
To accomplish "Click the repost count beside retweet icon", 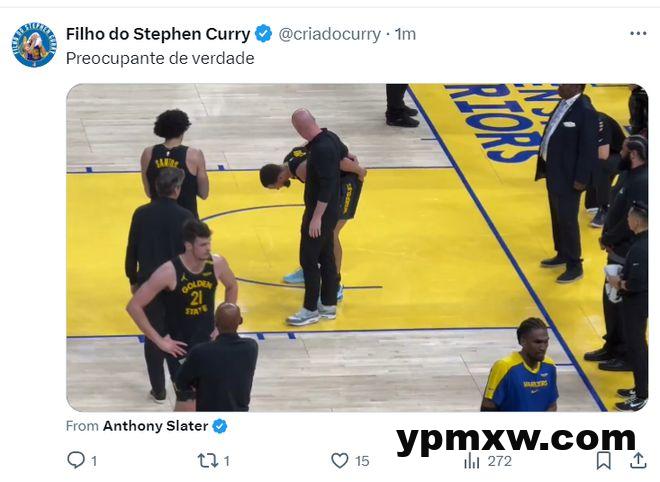I will tap(226, 461).
